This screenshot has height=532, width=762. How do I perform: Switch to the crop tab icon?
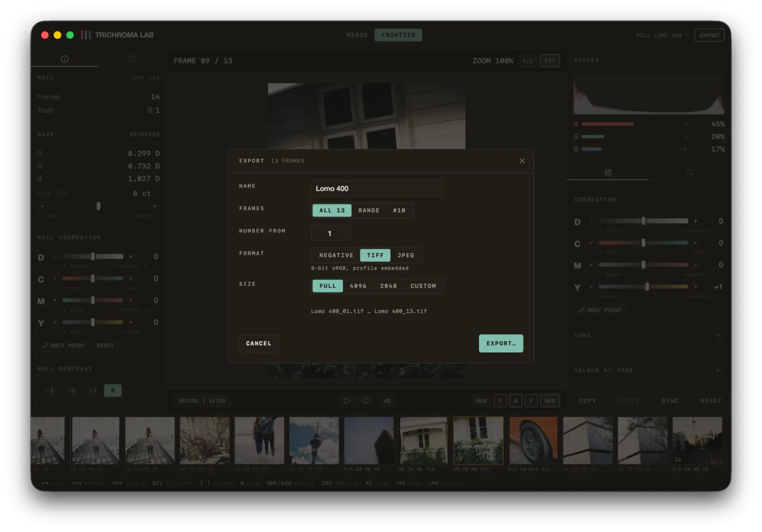(x=690, y=172)
